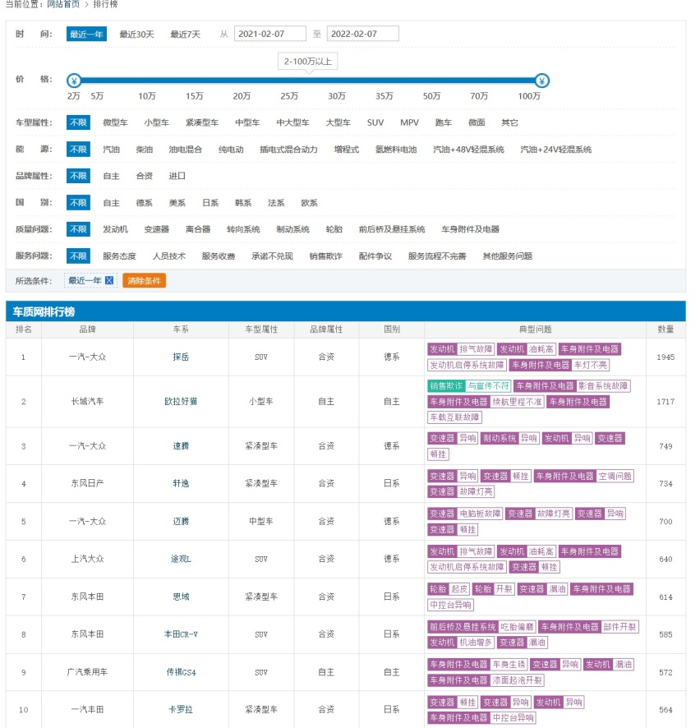
Task: Choose 进口 brand attribute
Action: click(177, 176)
